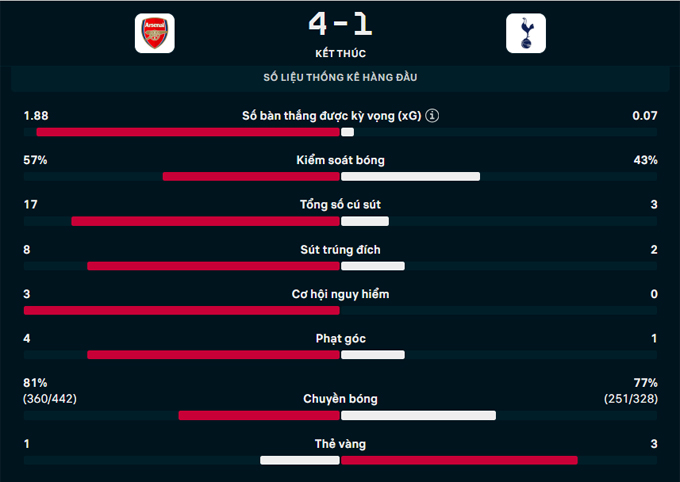The image size is (680, 482).
Task: Click Tottenham's red yellow cards bar
Action: [459, 460]
